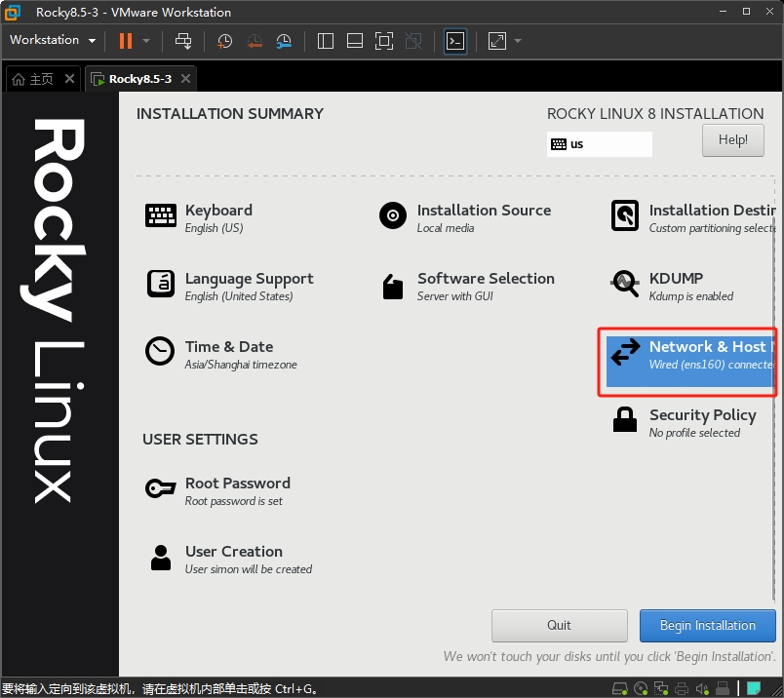This screenshot has height=698, width=784.
Task: Revert to the previous snapshot
Action: [255, 41]
